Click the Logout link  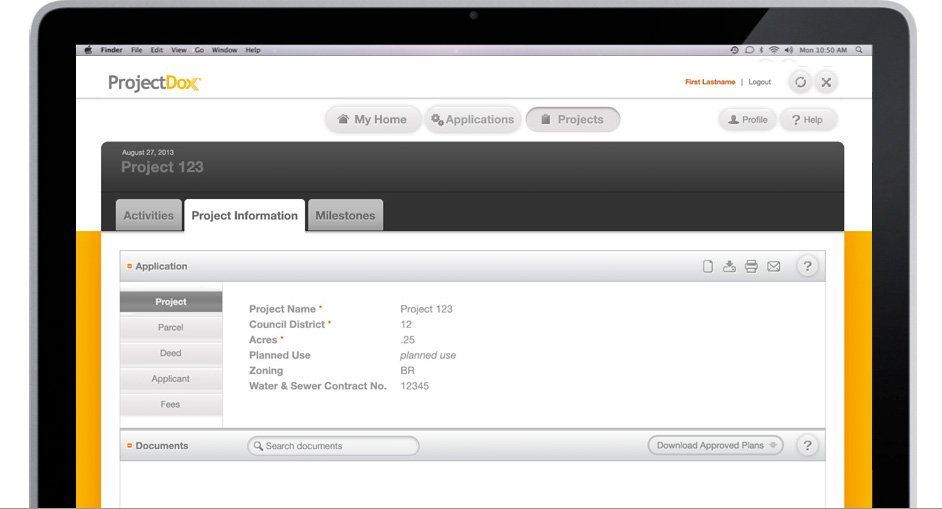click(x=759, y=82)
